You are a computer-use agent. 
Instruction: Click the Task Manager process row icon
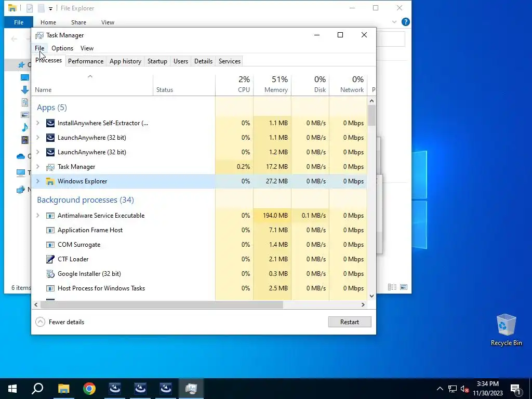pyautogui.click(x=50, y=167)
